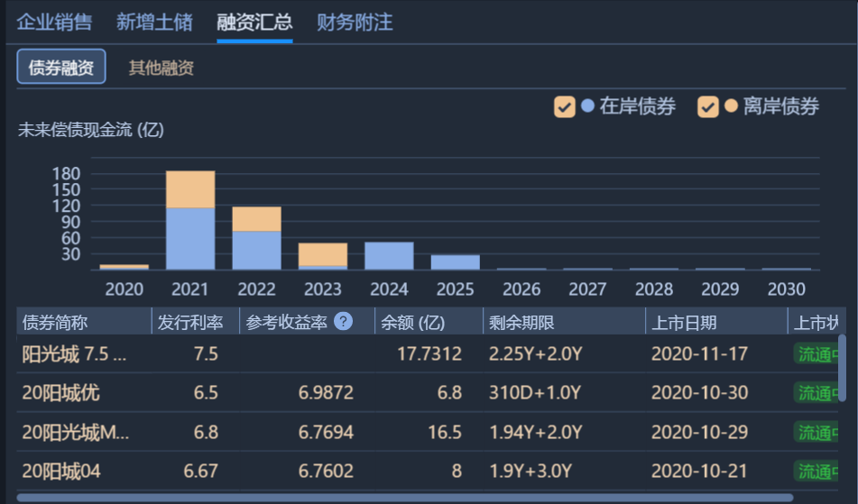Screen dimensions: 858x504
Task: Select the 20阳城优 bond name
Action: [x=60, y=393]
